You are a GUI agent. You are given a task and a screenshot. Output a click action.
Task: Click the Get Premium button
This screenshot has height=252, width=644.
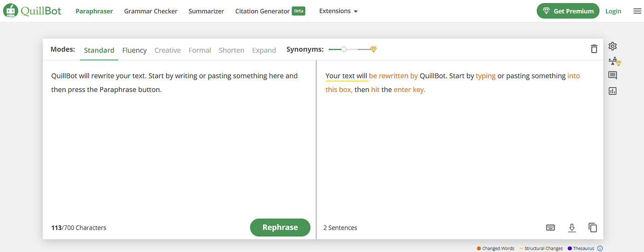click(x=568, y=11)
